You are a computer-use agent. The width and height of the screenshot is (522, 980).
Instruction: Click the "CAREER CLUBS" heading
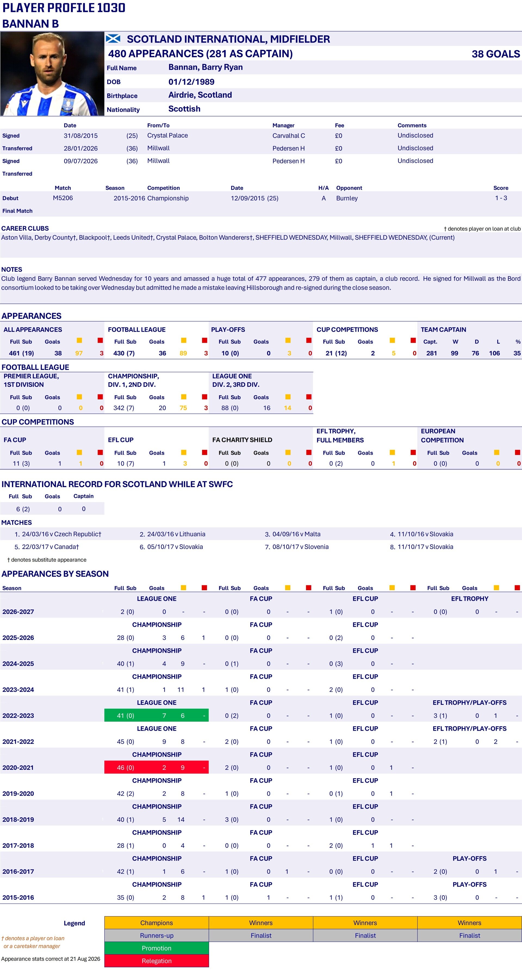(x=25, y=228)
